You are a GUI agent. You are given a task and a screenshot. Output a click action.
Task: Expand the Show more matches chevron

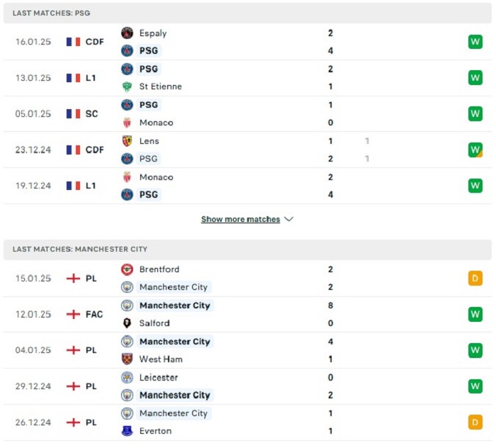tap(289, 219)
